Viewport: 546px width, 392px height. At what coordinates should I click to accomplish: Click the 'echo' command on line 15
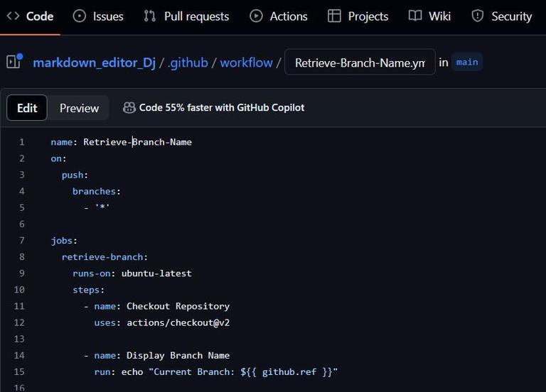tap(132, 372)
